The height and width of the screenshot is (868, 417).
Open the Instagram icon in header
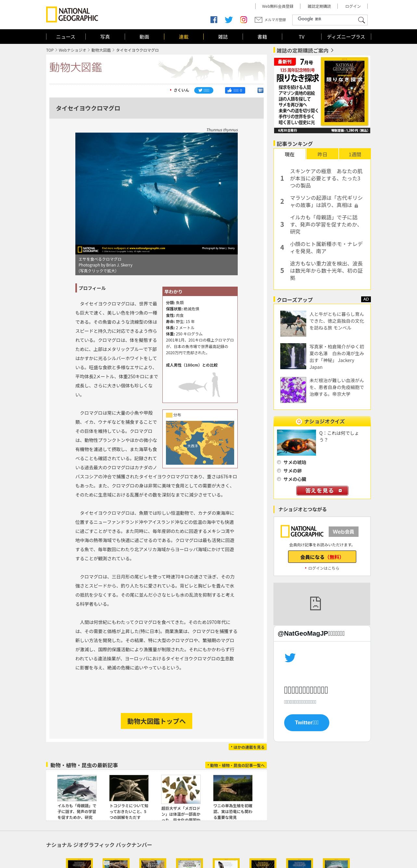(x=244, y=19)
